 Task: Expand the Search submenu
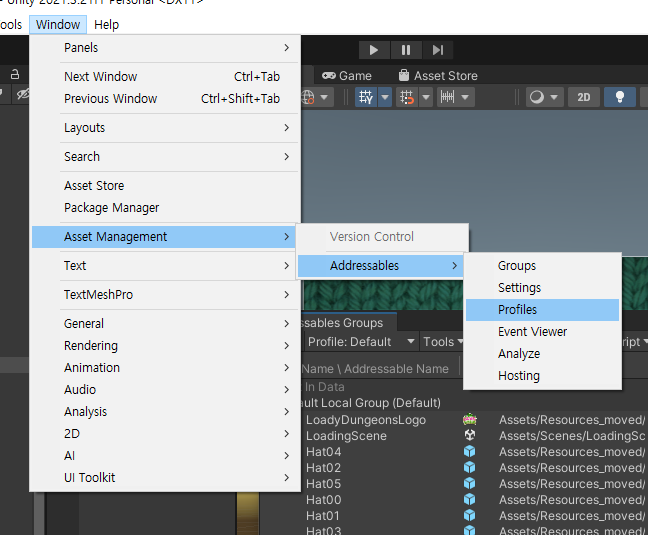click(165, 157)
